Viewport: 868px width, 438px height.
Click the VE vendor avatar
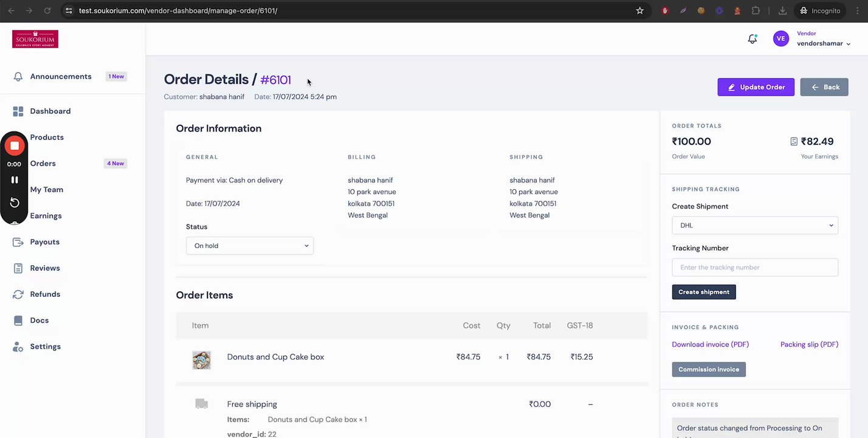coord(780,39)
